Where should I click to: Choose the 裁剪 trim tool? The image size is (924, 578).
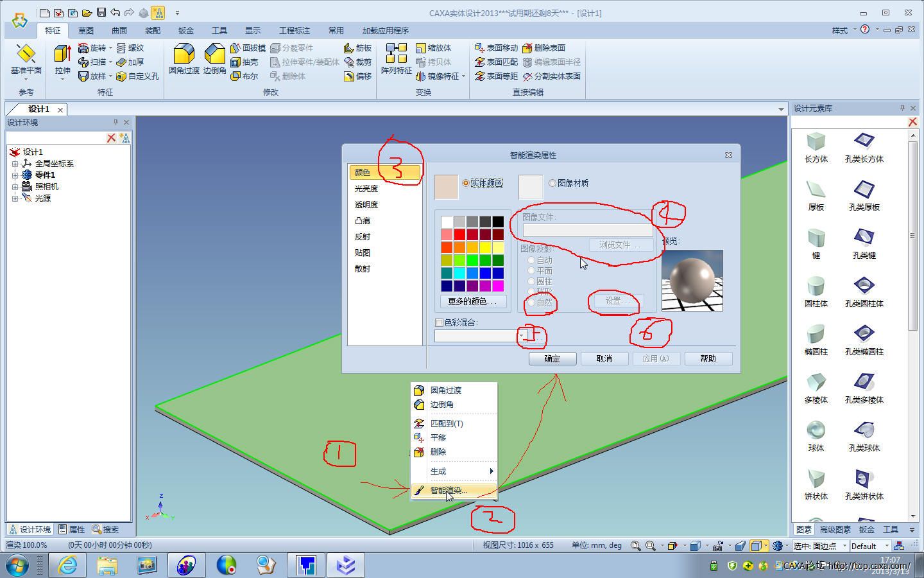358,62
